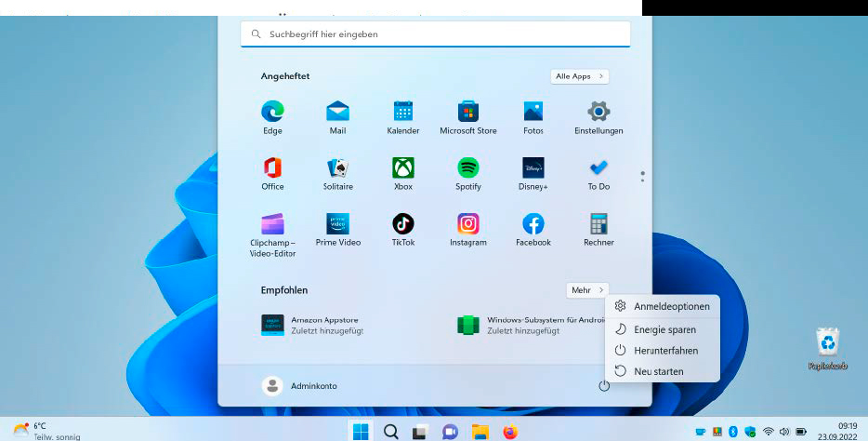Open the Rechner calculator app
This screenshot has width=868, height=441.
[x=598, y=224]
